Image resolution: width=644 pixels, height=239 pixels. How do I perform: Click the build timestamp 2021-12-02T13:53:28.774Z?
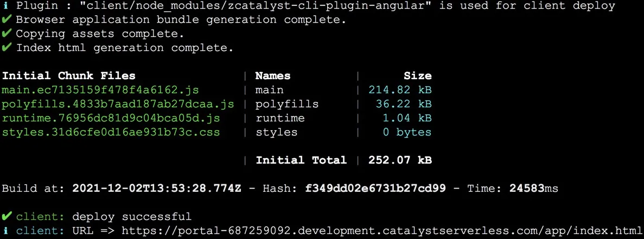(x=157, y=188)
